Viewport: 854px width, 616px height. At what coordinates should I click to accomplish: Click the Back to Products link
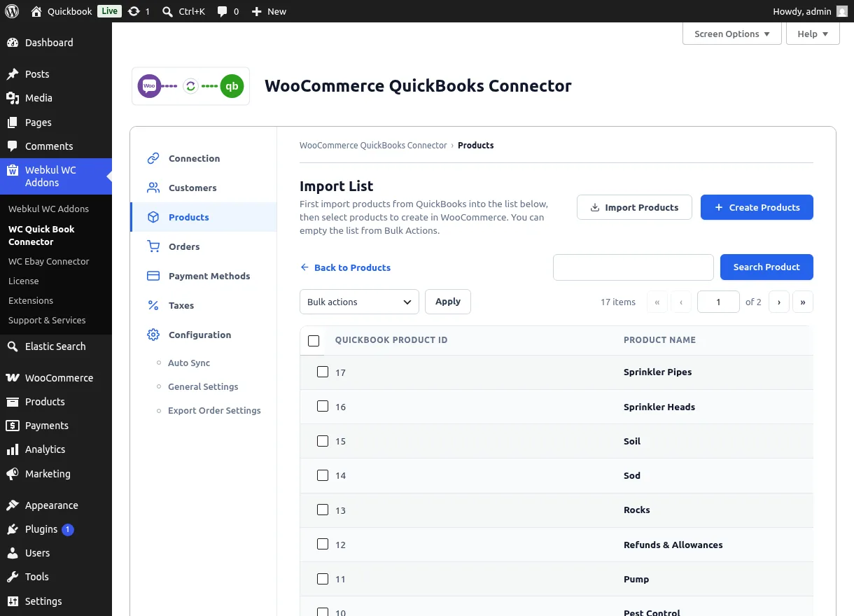[345, 267]
